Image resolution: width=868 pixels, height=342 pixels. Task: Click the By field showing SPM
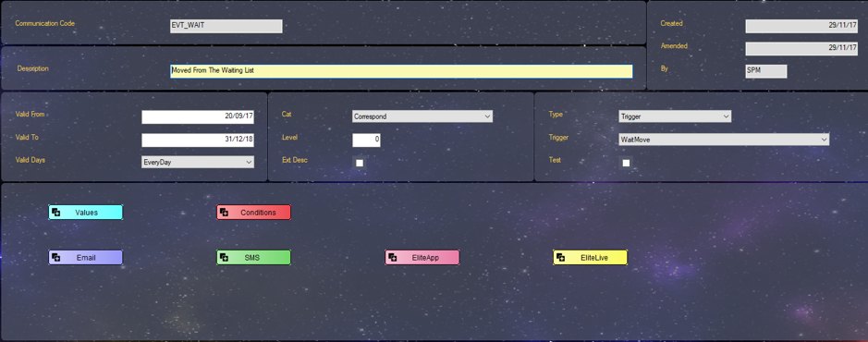766,71
